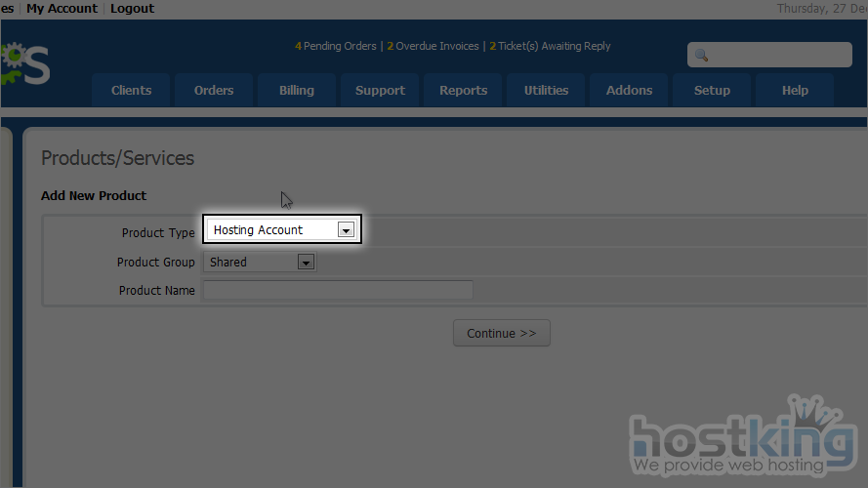This screenshot has width=868, height=488.
Task: Open the My Account link
Action: coord(62,8)
